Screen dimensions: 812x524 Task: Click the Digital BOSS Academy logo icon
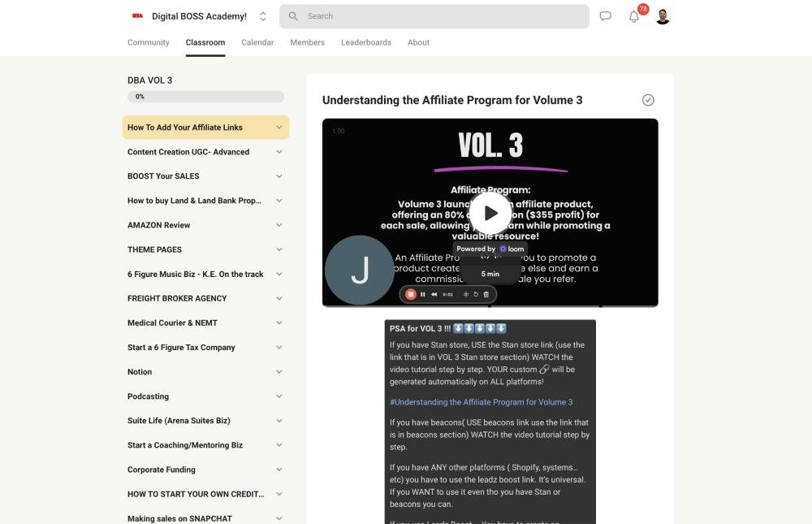(x=137, y=16)
